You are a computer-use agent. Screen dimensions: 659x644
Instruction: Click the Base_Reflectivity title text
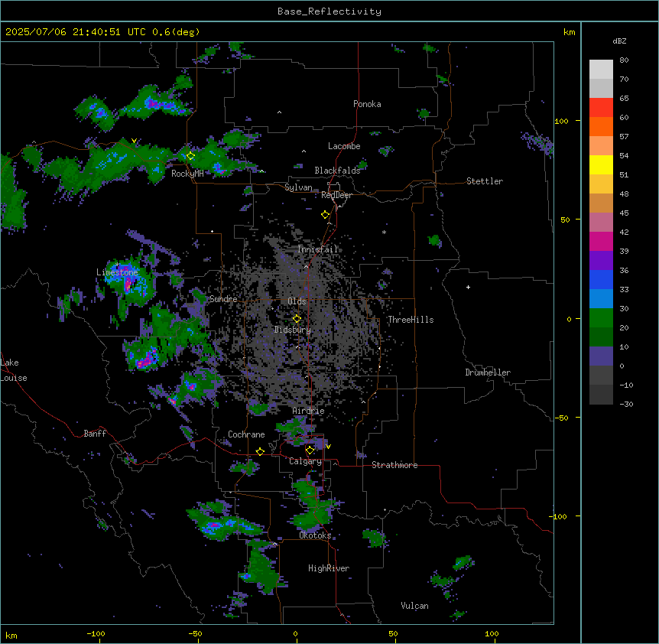pos(329,11)
